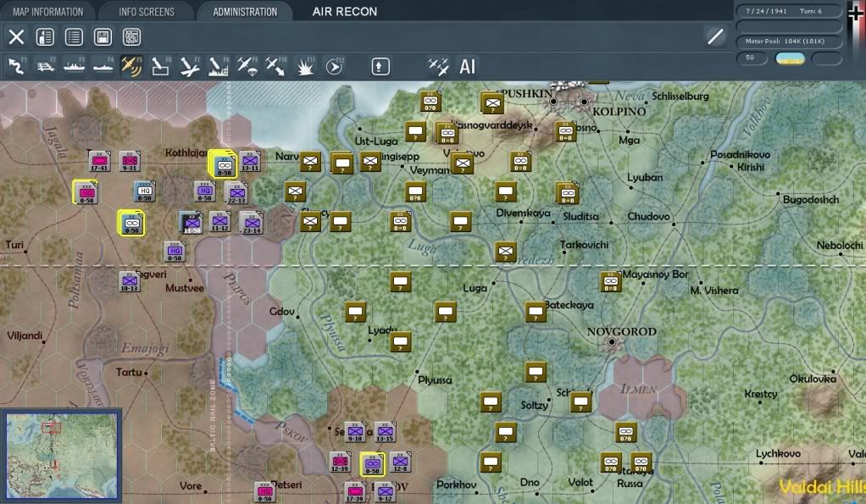866x504 pixels.
Task: Select the F11 explosion mode icon
Action: tap(305, 66)
